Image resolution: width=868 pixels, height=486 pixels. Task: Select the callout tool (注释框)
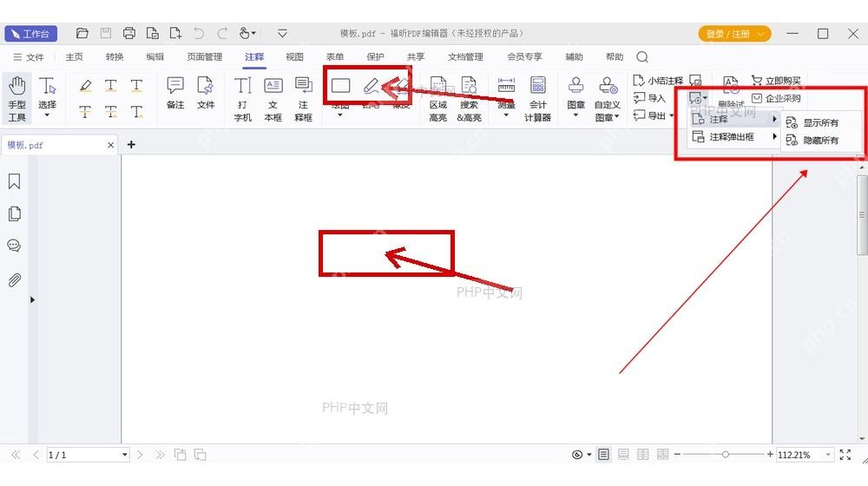[x=303, y=99]
